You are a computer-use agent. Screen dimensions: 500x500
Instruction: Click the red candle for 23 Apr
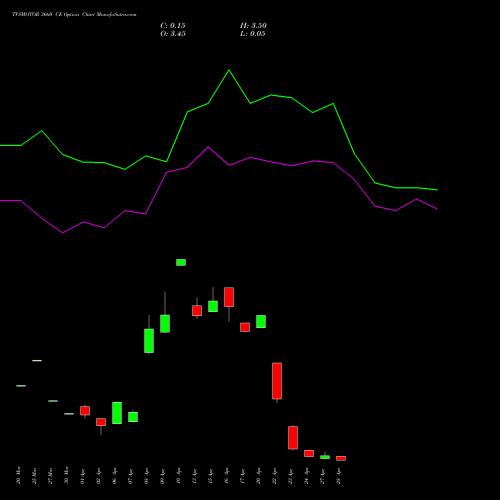point(293,438)
